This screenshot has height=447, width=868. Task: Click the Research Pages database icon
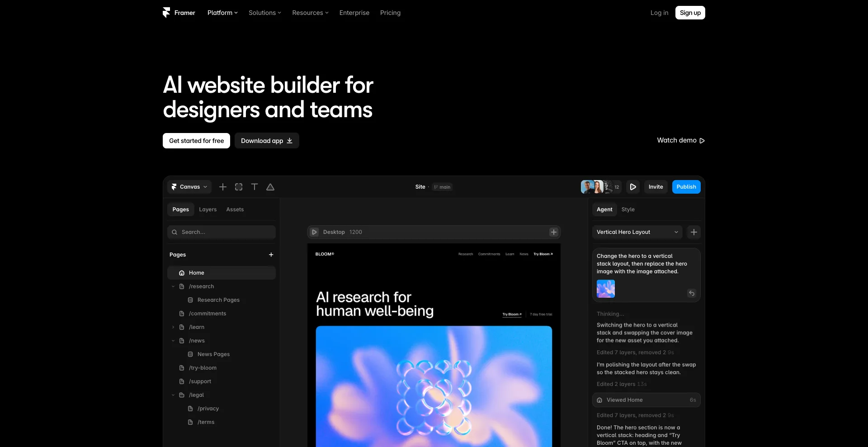(x=190, y=300)
